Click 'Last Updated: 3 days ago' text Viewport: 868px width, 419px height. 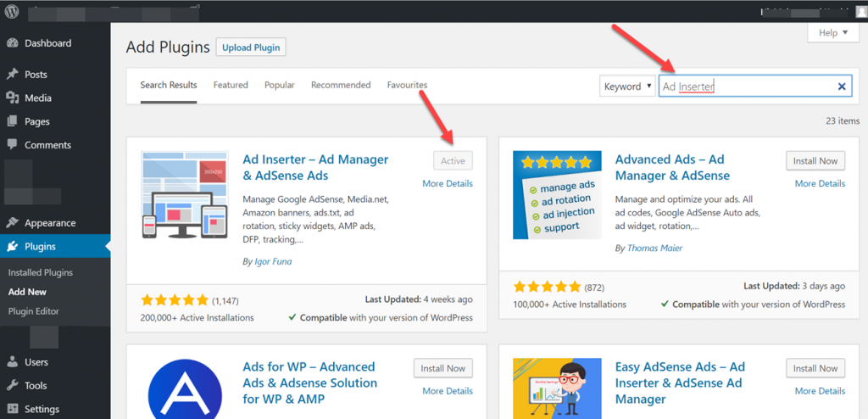794,286
